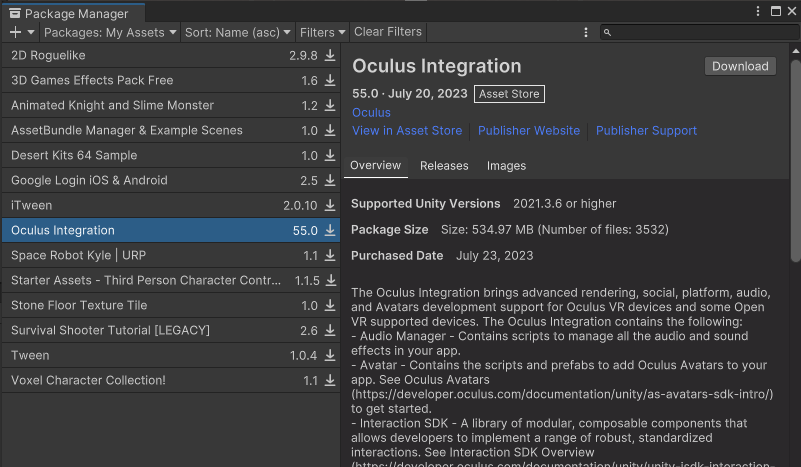Click download icon for iTween
The width and height of the screenshot is (801, 467).
(x=330, y=205)
